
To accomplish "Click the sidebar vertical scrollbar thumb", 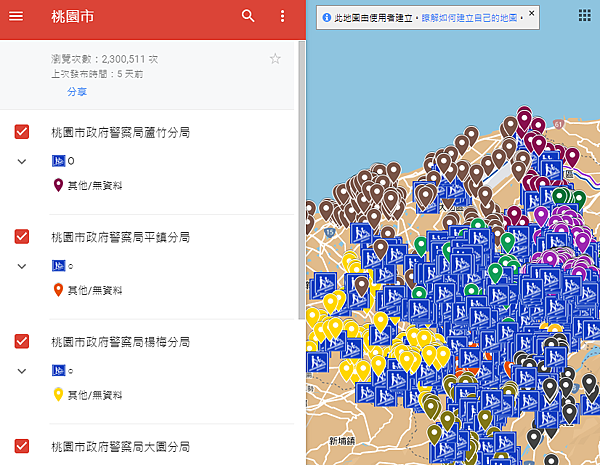I will pyautogui.click(x=302, y=180).
